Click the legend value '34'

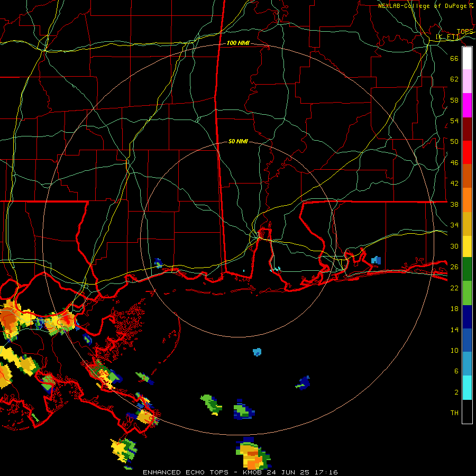pos(454,225)
